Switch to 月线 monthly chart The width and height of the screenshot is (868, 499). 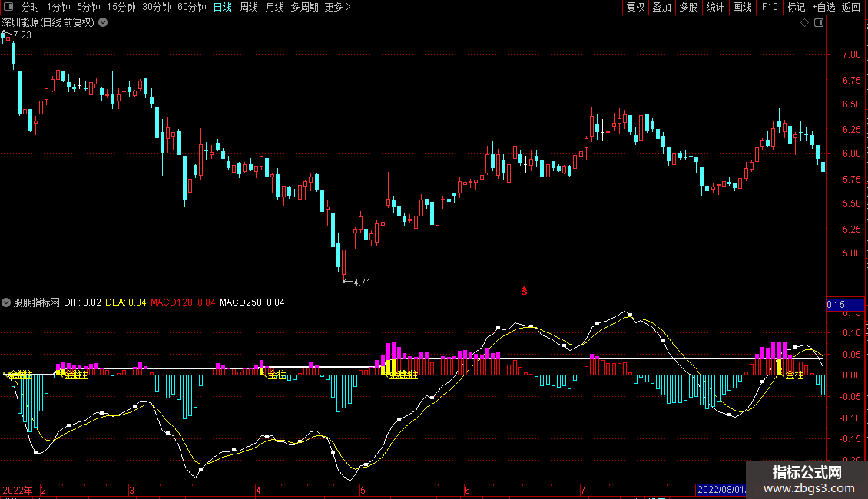274,7
